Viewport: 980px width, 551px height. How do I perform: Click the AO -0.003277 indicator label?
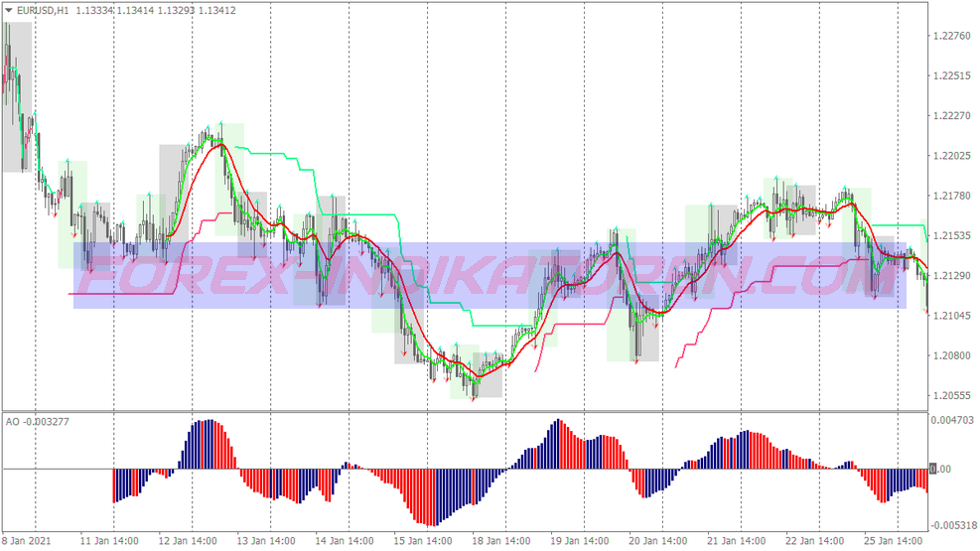(38, 422)
